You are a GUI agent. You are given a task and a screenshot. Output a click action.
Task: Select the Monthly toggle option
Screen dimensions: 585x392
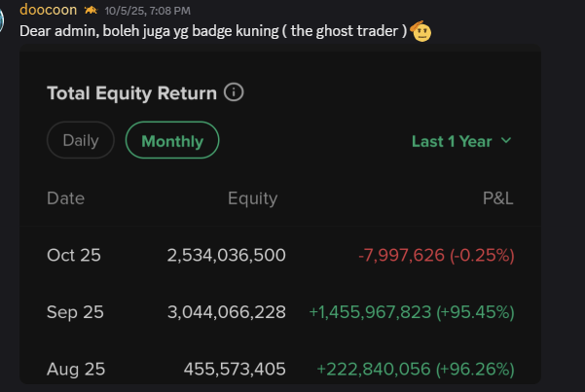(172, 141)
